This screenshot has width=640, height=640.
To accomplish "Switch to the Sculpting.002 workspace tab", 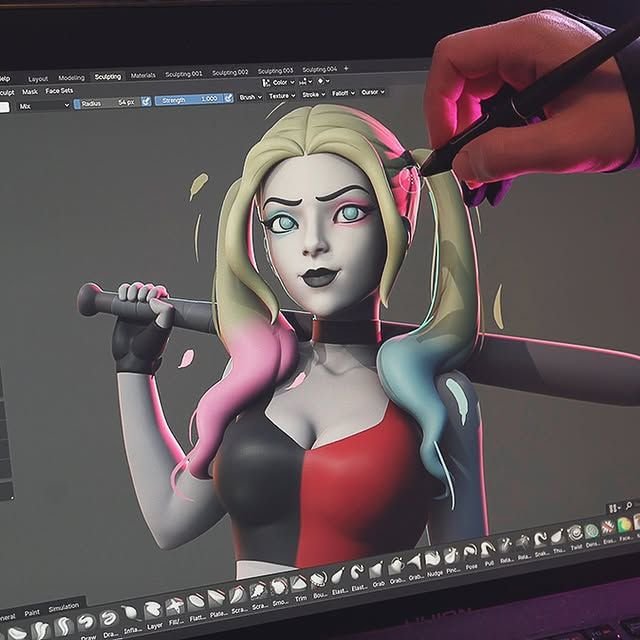I will pos(230,72).
